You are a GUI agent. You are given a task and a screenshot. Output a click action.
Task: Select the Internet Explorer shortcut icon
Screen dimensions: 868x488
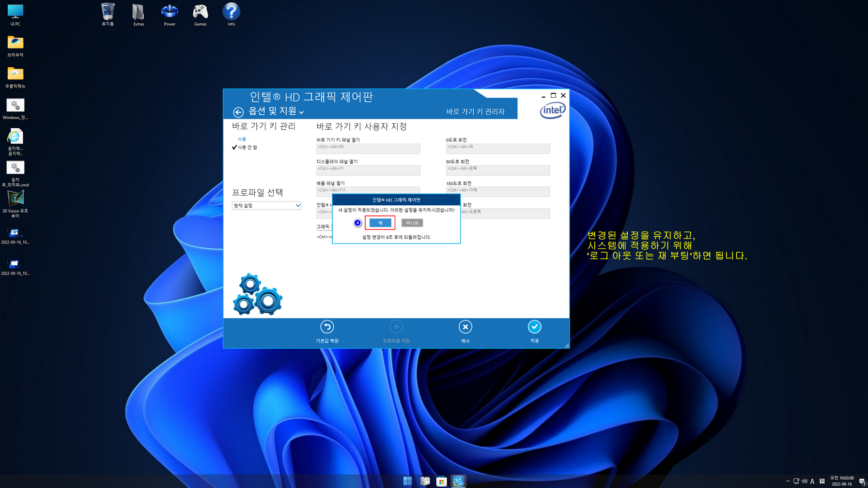click(15, 142)
